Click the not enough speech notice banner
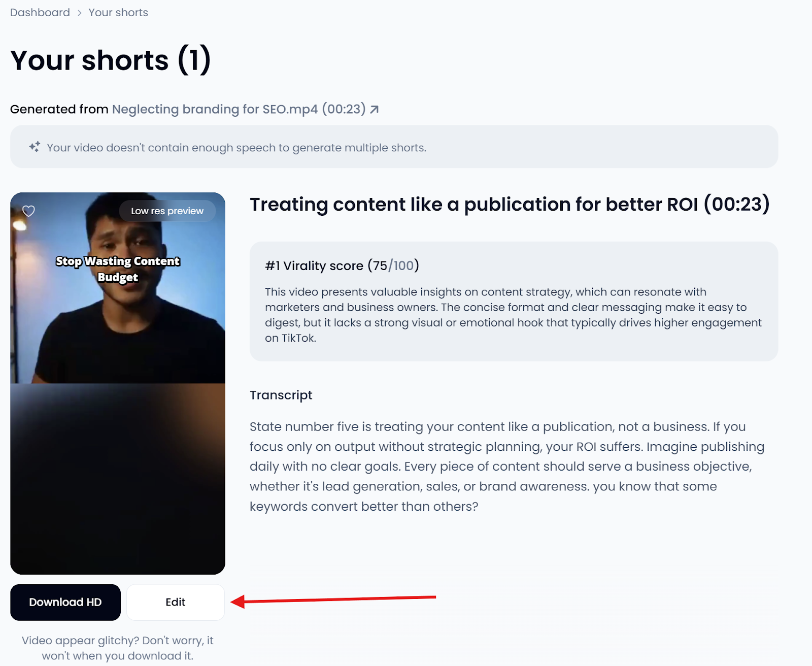 point(394,147)
